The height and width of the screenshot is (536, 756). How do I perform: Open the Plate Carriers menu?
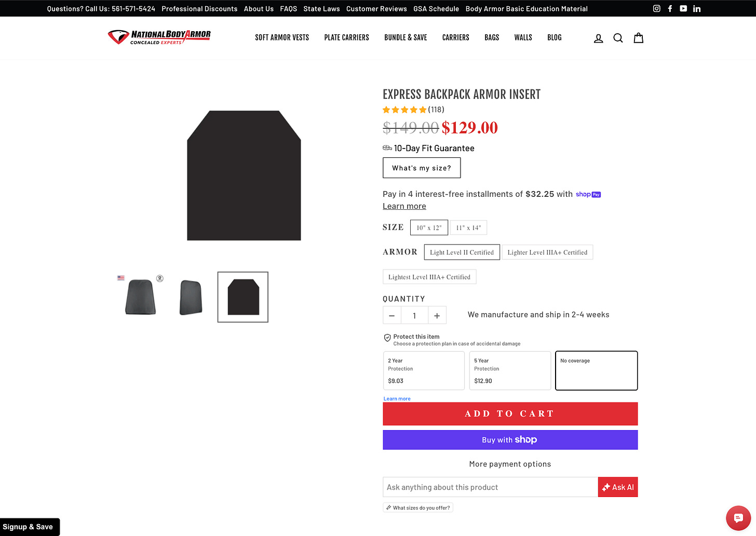346,37
